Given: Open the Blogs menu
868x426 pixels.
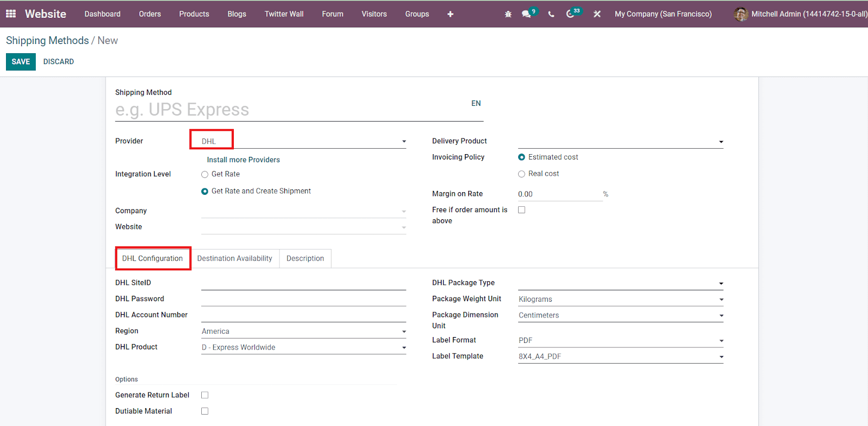Looking at the screenshot, I should [x=237, y=14].
